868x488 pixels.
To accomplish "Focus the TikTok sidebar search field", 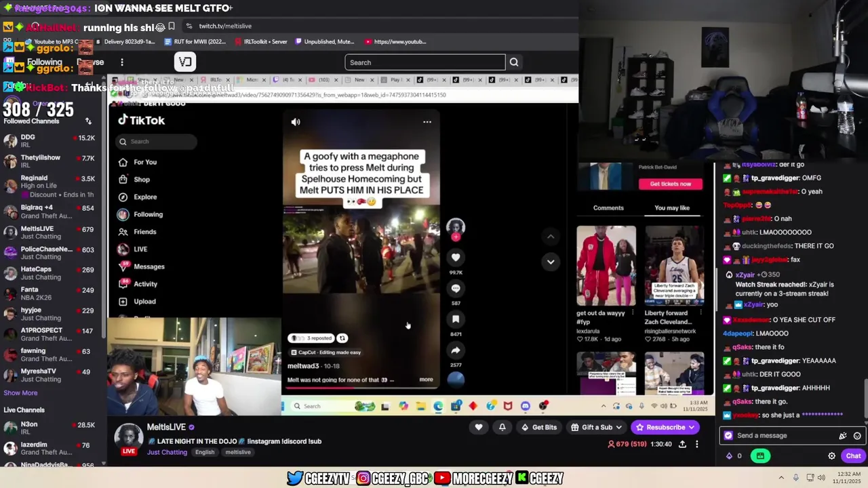I will pyautogui.click(x=156, y=142).
